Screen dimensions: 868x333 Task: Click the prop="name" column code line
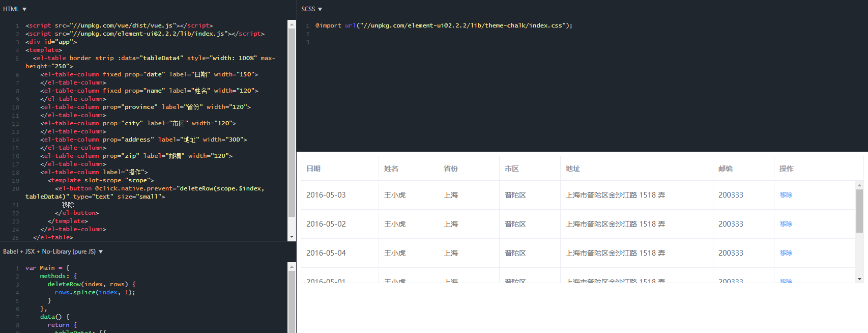[149, 91]
